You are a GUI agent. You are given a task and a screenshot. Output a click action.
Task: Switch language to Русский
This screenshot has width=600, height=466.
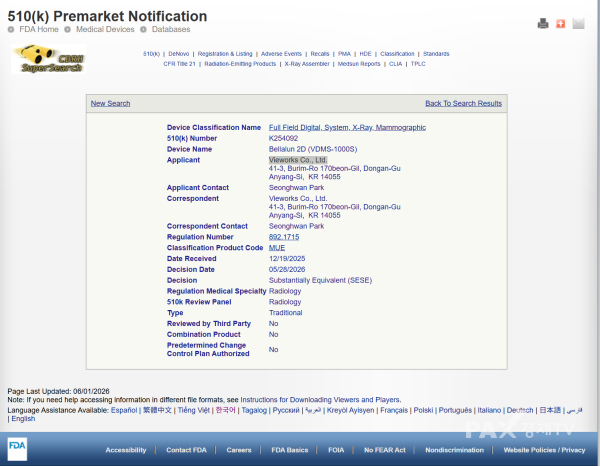(x=286, y=410)
